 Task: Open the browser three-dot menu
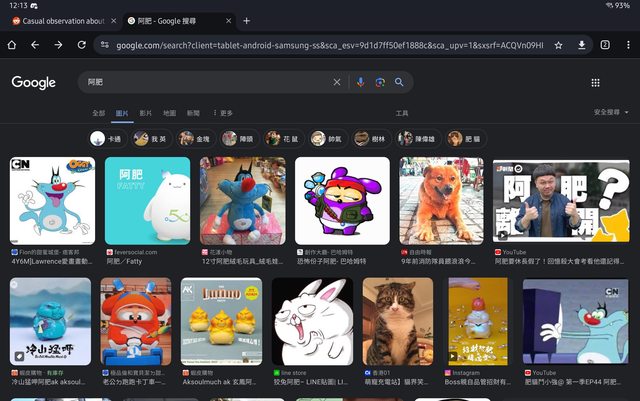point(627,45)
